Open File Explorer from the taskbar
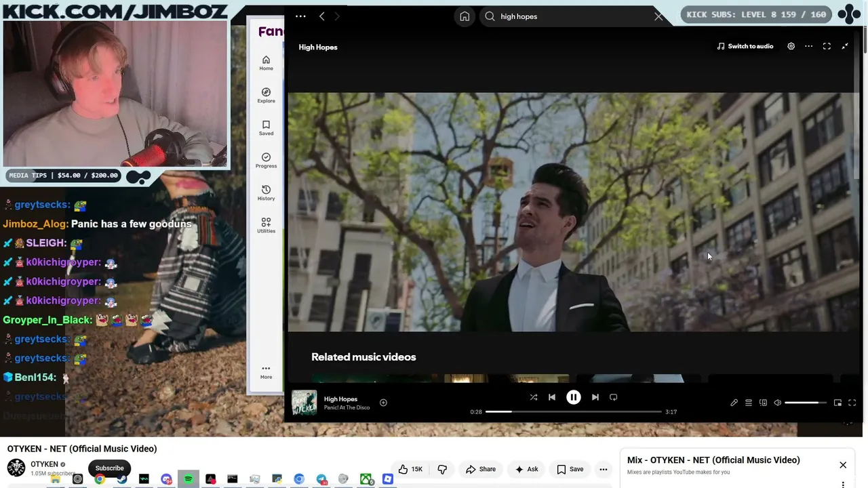The image size is (868, 488). (x=56, y=480)
